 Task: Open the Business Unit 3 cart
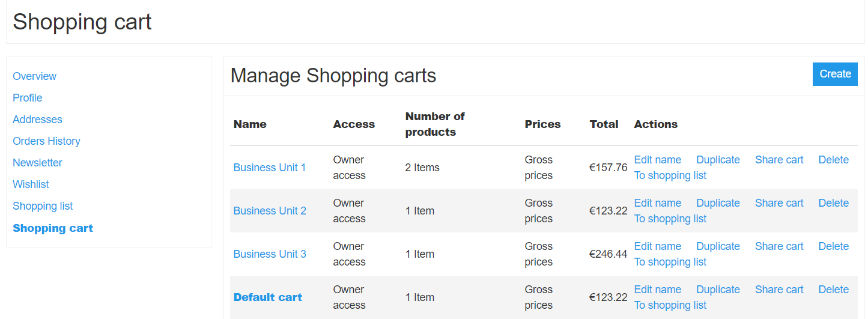pyautogui.click(x=270, y=254)
